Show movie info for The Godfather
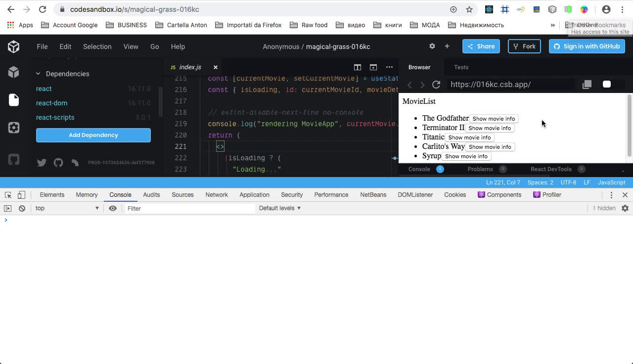The image size is (633, 364). tap(494, 119)
